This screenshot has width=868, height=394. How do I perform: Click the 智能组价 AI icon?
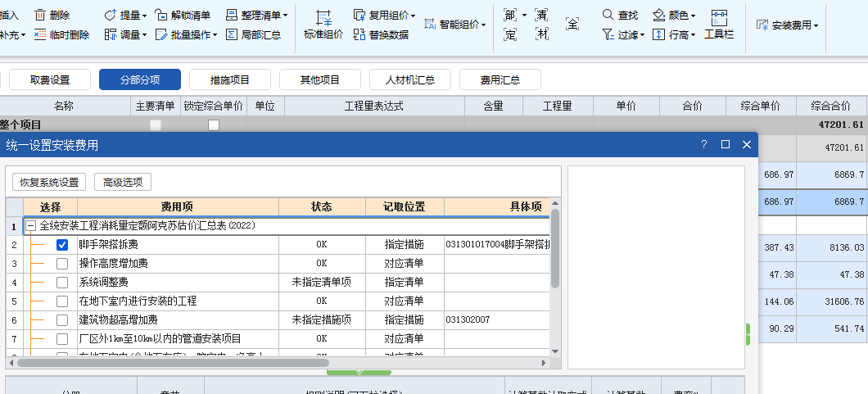(x=430, y=25)
